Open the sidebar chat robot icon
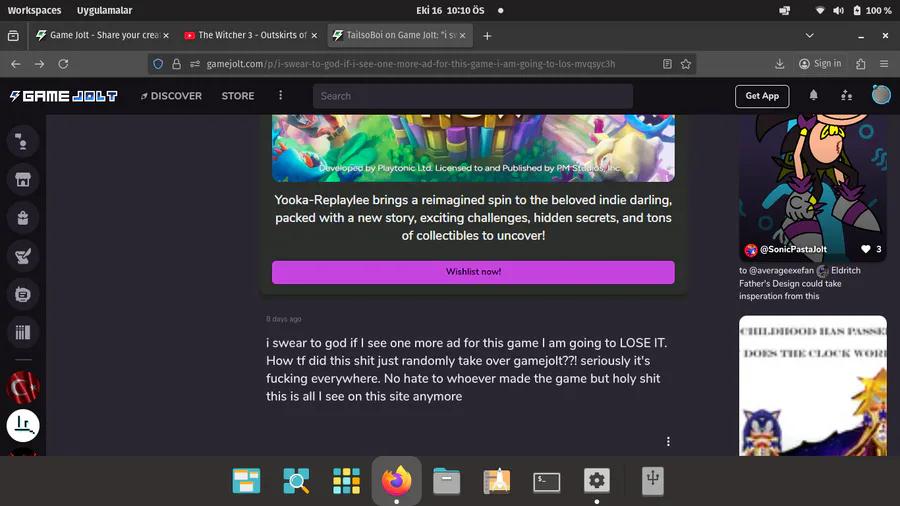Screen dimensions: 900x506 [x=22, y=294]
